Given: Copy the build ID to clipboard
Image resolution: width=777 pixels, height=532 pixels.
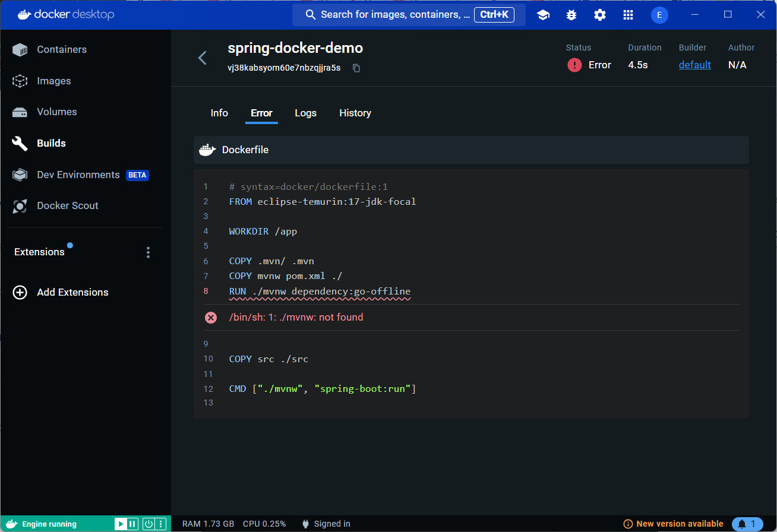Looking at the screenshot, I should 356,68.
